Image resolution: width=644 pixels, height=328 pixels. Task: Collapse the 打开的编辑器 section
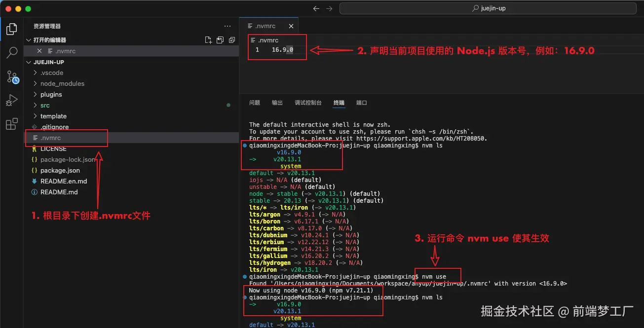(x=131, y=40)
